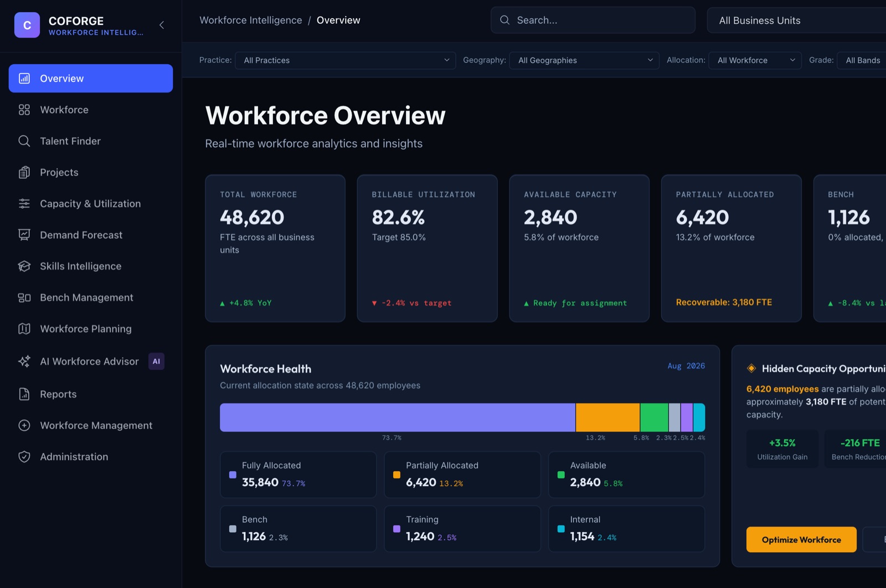The width and height of the screenshot is (886, 588).
Task: Click the Workforce Management plus-circle icon
Action: pos(24,425)
